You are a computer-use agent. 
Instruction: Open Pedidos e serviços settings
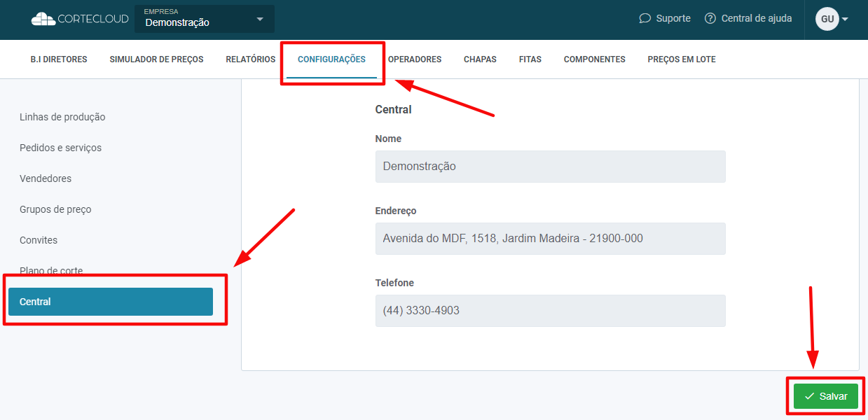60,148
